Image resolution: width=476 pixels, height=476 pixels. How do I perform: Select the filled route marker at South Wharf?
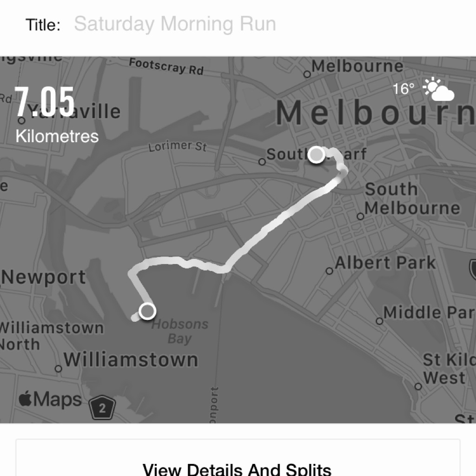(317, 155)
